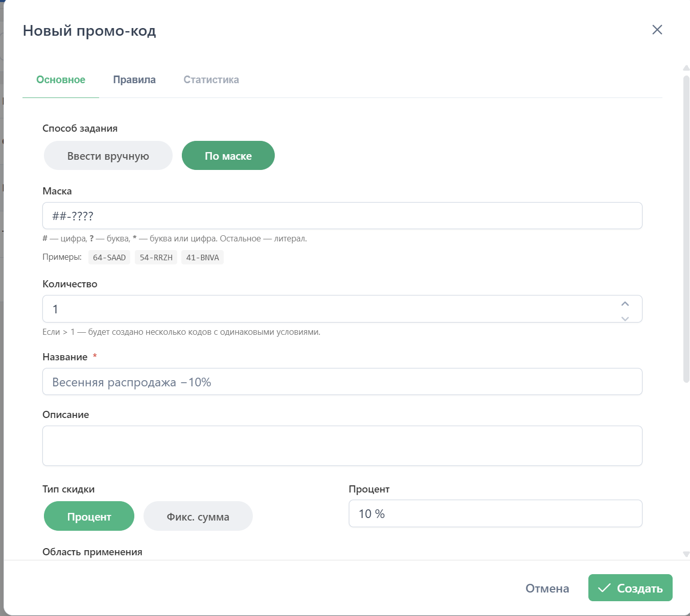Select the Основное tab
The height and width of the screenshot is (616, 690).
pyautogui.click(x=61, y=80)
